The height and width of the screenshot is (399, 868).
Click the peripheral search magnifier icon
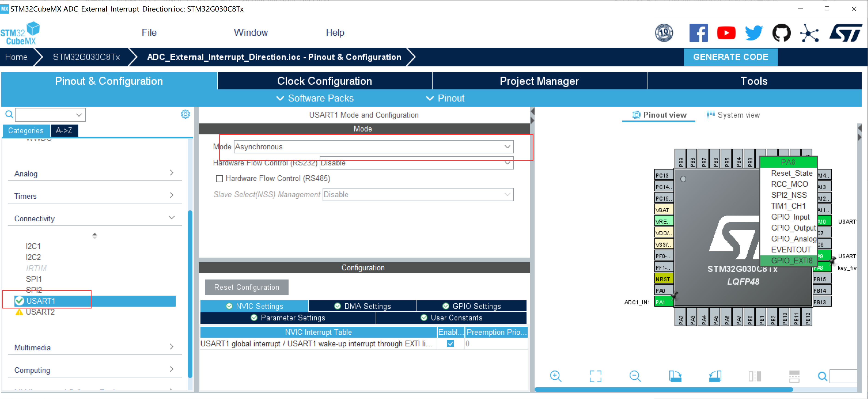9,114
